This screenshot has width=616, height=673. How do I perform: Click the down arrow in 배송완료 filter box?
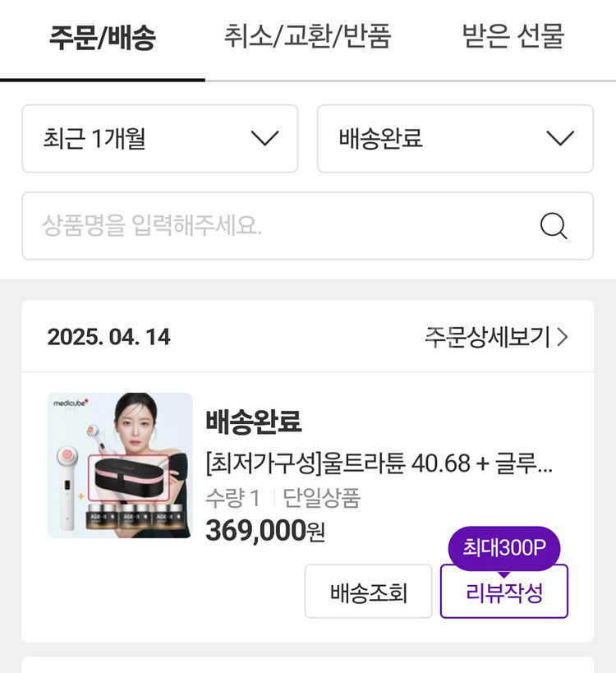pyautogui.click(x=560, y=138)
